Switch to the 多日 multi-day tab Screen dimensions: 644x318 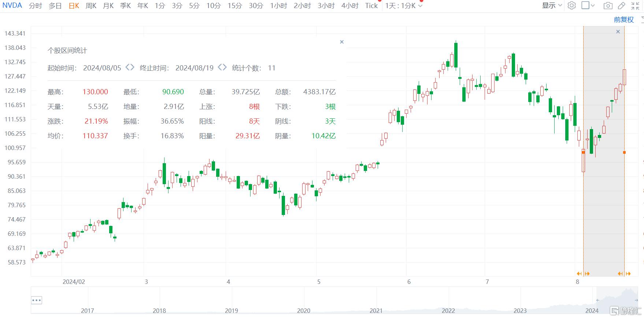[55, 6]
